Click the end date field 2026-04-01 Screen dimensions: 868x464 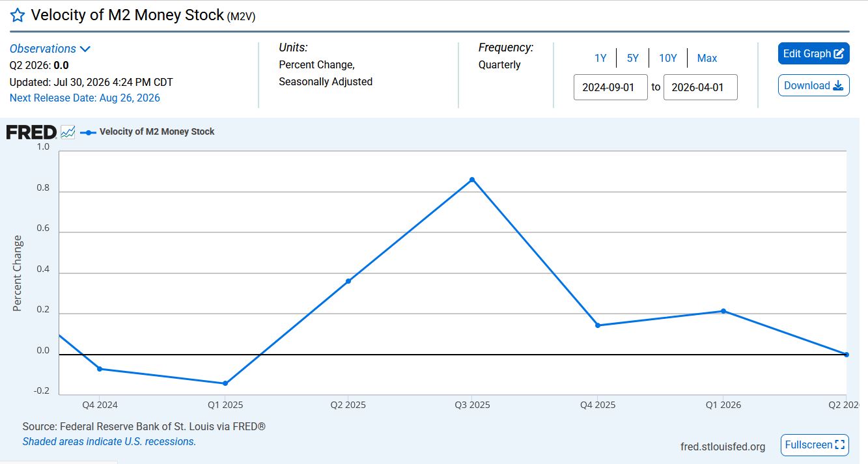point(701,87)
